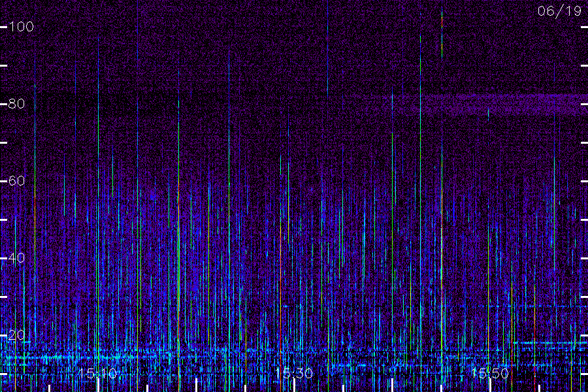
Task: Click the 100 frequency axis label
Action: click(x=21, y=27)
